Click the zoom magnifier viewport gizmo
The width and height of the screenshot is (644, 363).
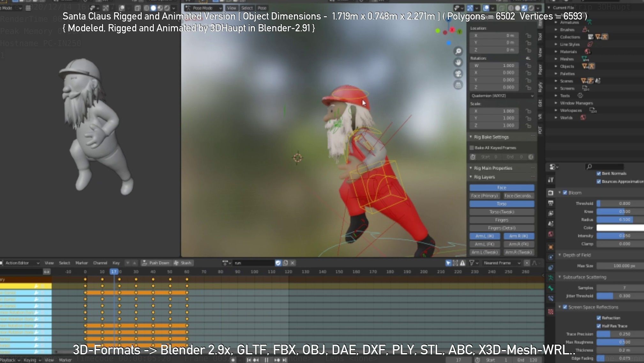[x=458, y=51]
